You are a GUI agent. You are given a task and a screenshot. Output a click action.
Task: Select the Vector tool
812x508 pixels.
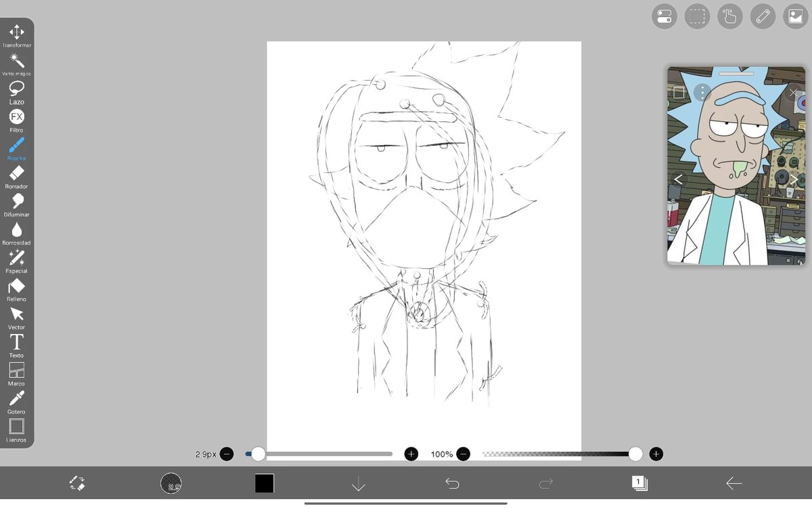click(x=17, y=318)
